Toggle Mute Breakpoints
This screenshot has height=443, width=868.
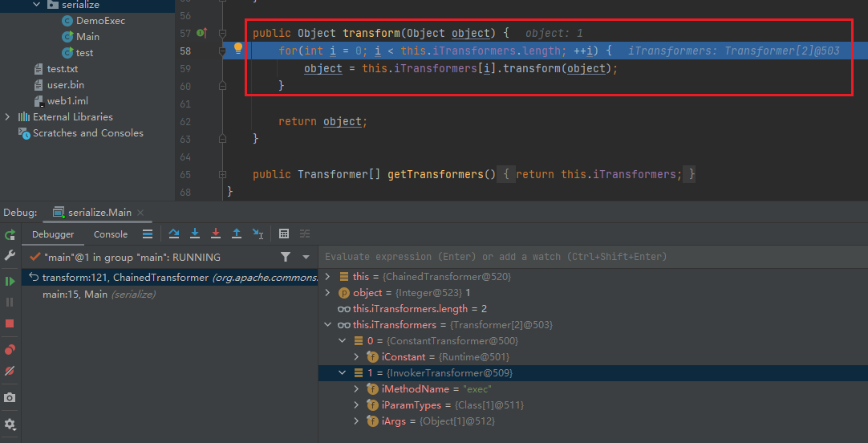pos(10,371)
